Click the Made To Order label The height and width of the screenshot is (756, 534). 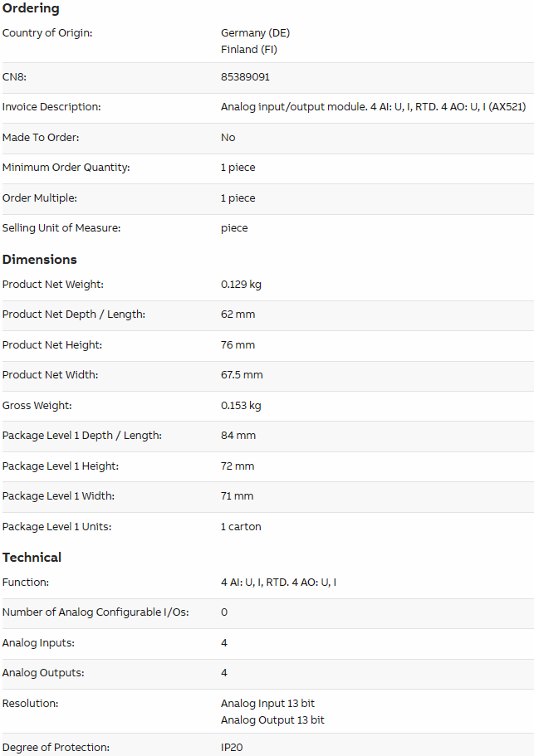pos(41,138)
